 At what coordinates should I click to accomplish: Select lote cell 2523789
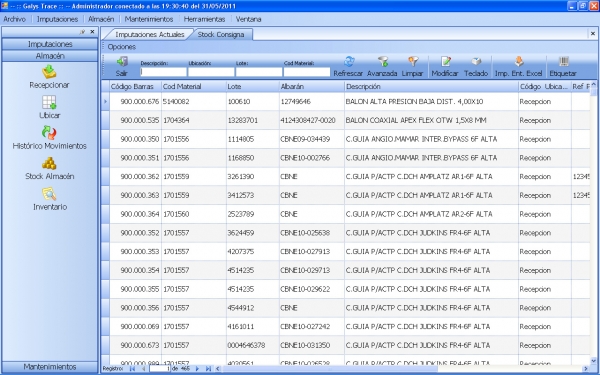(253, 214)
